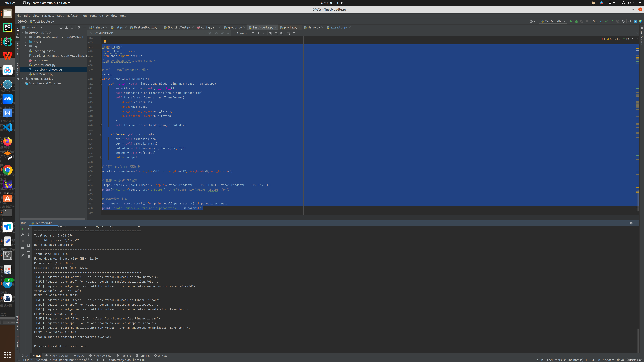The width and height of the screenshot is (644, 362).
Task: Open the code-with-me user dropdown
Action: [x=532, y=21]
